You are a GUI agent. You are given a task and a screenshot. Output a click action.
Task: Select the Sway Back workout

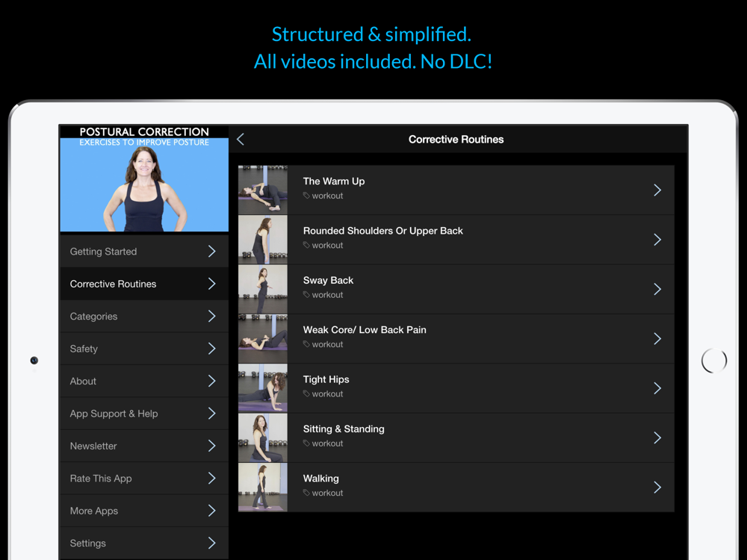(x=456, y=289)
